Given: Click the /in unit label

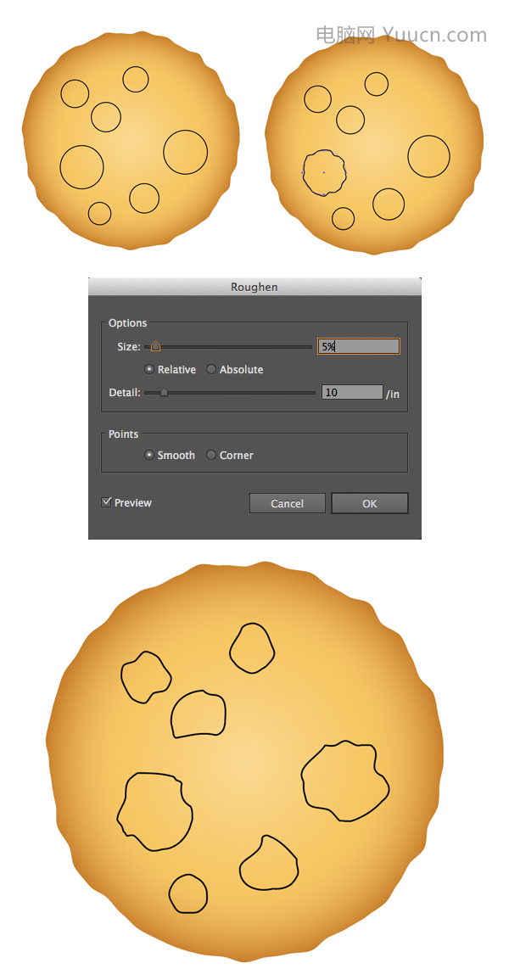Looking at the screenshot, I should [393, 395].
